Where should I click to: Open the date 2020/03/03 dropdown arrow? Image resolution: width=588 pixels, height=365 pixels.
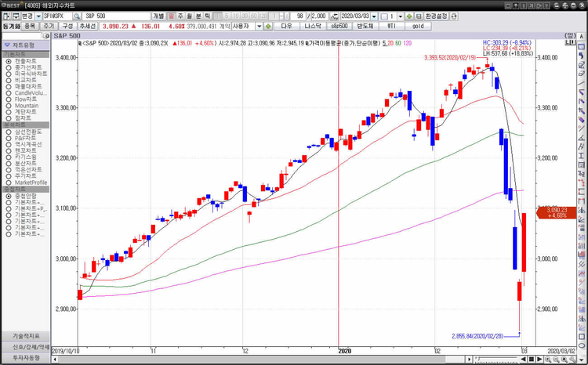[x=374, y=16]
